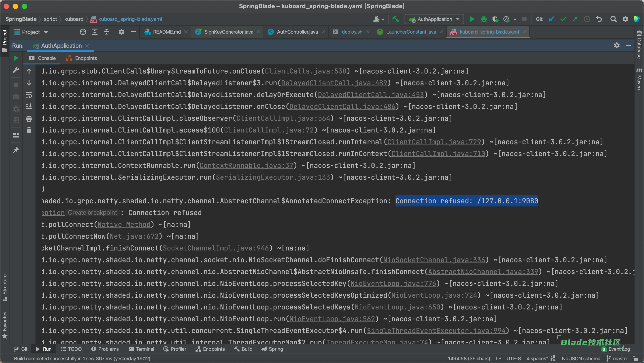
Task: Expand the Project view dropdown
Action: (x=46, y=32)
